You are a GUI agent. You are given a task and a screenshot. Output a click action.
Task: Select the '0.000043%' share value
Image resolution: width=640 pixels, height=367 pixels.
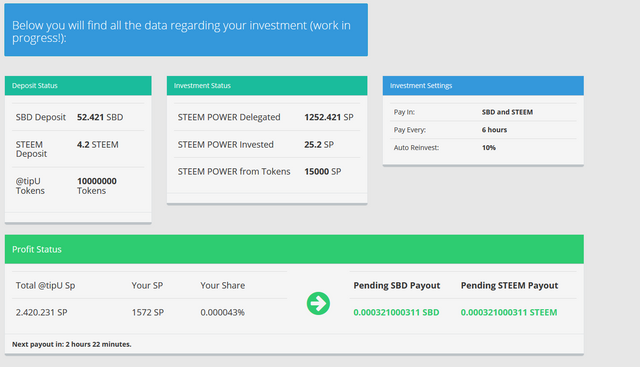[222, 312]
